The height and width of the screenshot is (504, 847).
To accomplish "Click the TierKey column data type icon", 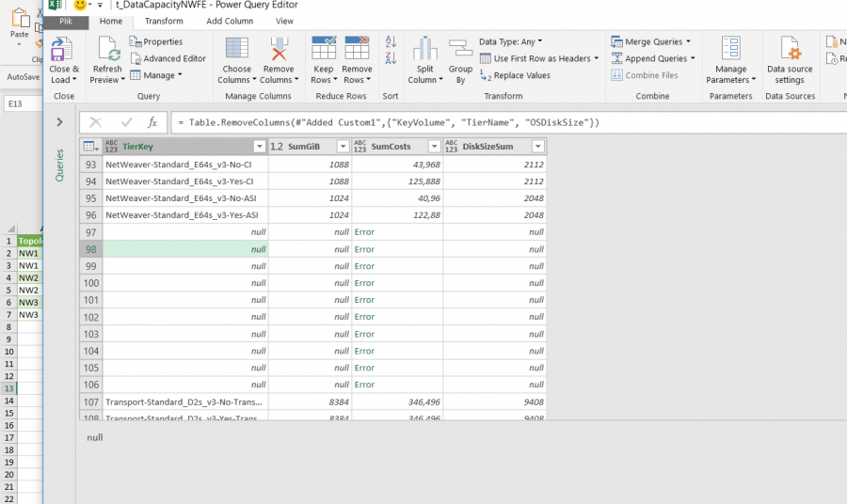I will click(x=111, y=147).
